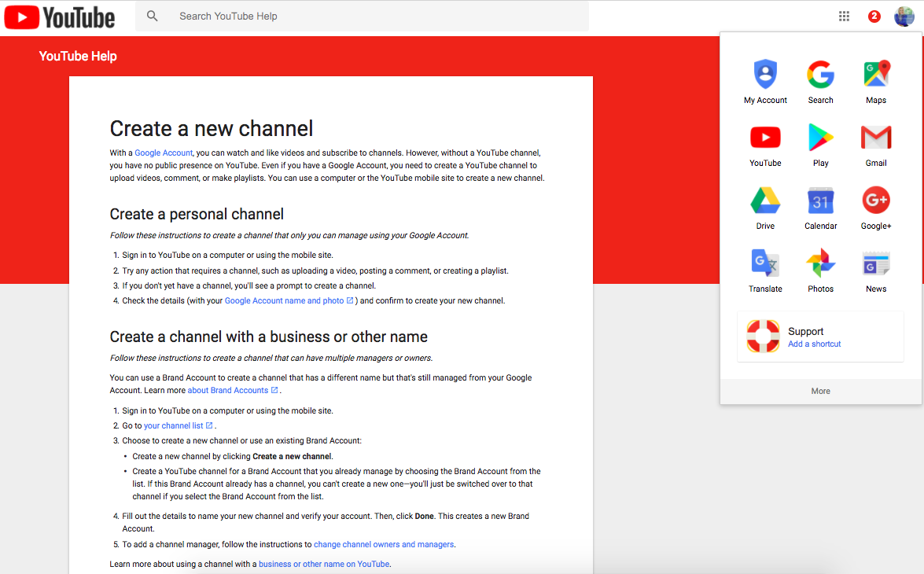Click the YouTube logo
Screen dimensions: 924x574
click(x=60, y=17)
